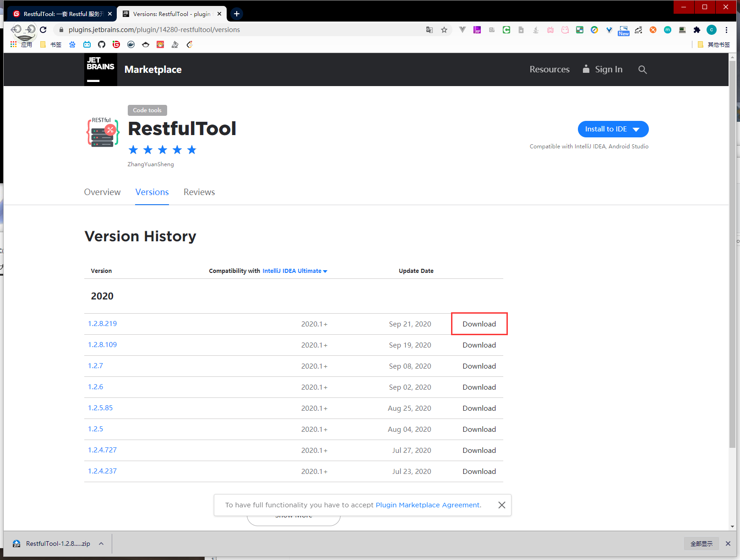The image size is (740, 560).
Task: Download version 1.2.8.219
Action: pos(479,324)
